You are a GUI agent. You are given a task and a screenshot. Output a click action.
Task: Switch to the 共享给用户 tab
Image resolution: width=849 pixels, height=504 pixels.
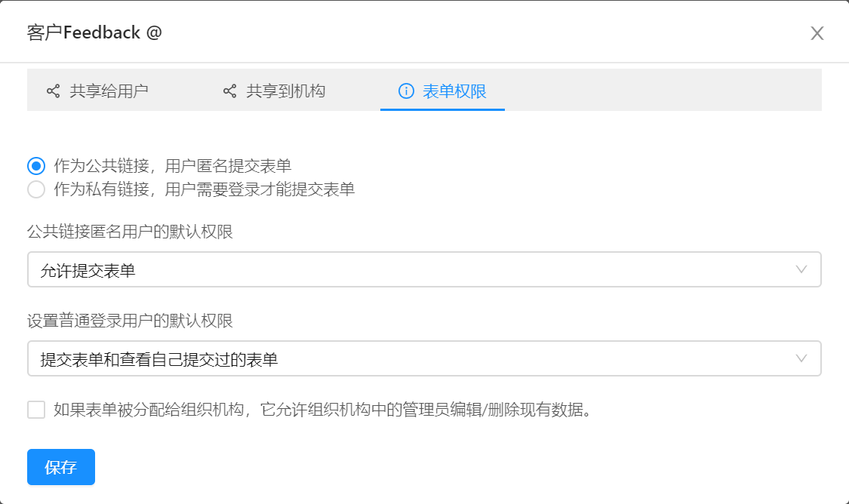[109, 91]
